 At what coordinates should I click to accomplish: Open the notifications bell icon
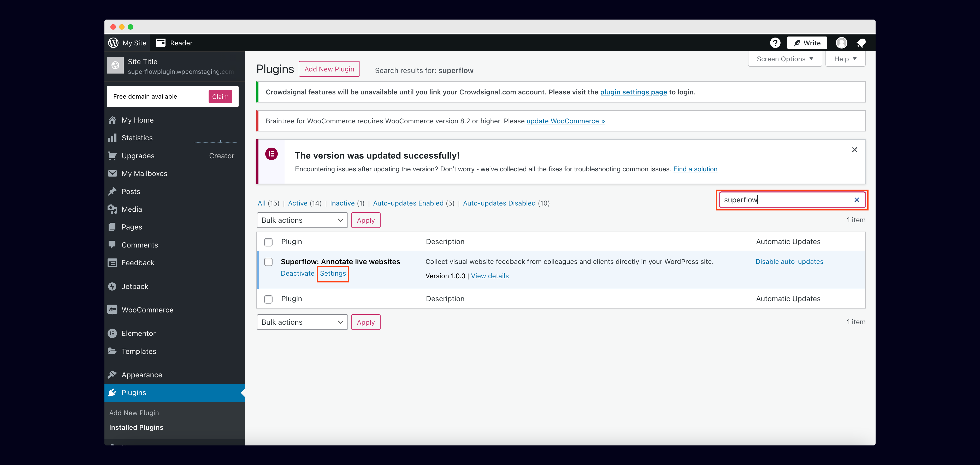tap(861, 43)
